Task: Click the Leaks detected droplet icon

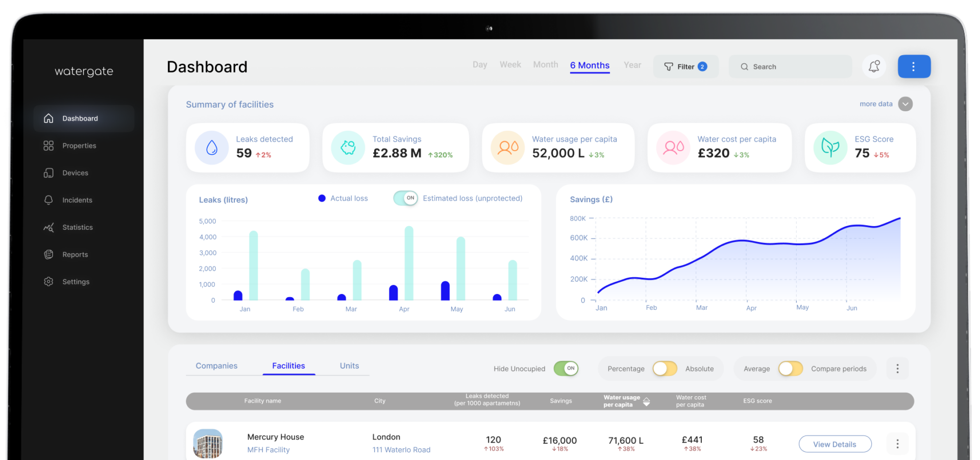Action: point(211,148)
